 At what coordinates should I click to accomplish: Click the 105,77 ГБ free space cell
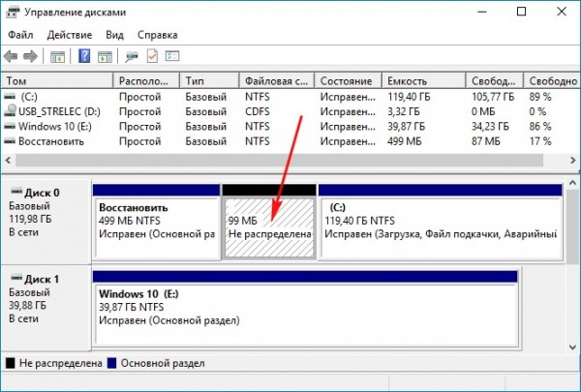[x=493, y=97]
